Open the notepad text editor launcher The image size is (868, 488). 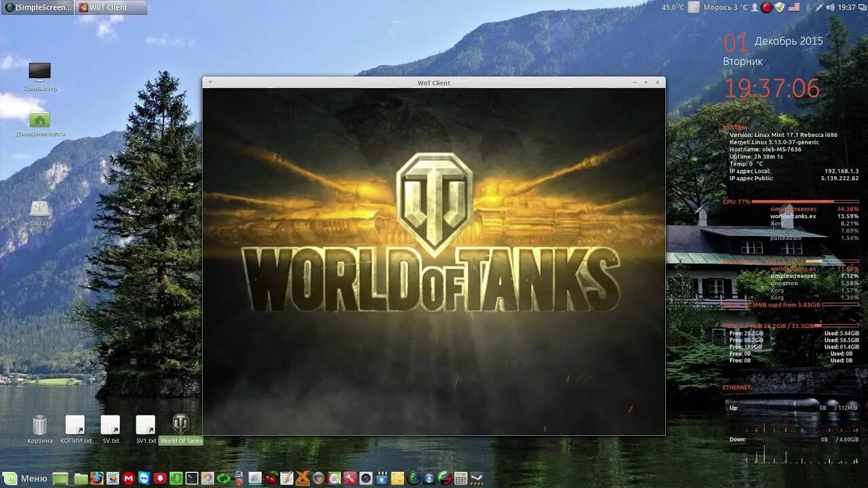click(x=286, y=479)
